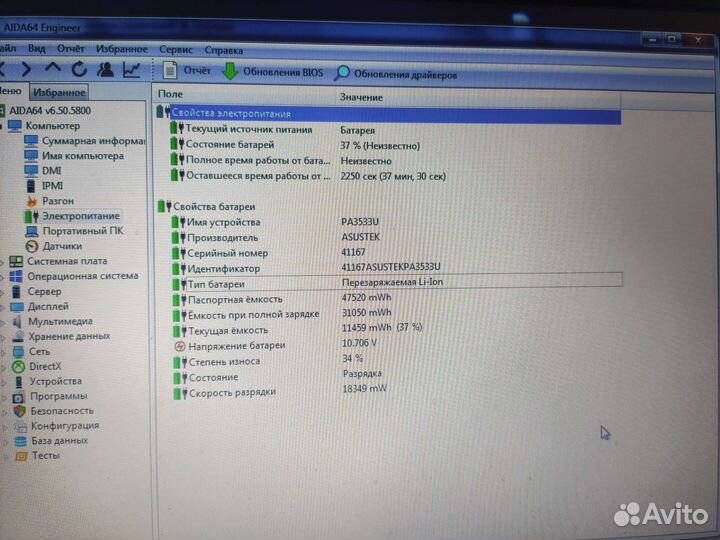Open the Отчёт menu in menu bar

(70, 48)
